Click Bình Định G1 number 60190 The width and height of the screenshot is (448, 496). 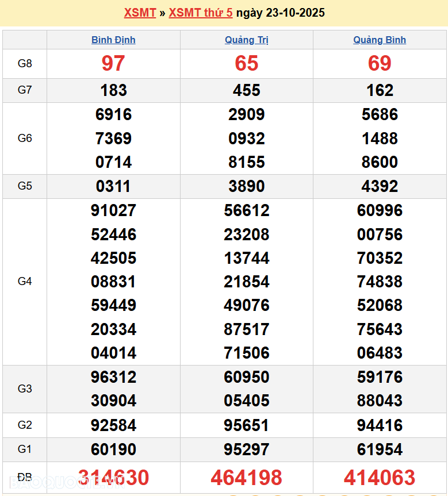(x=113, y=449)
